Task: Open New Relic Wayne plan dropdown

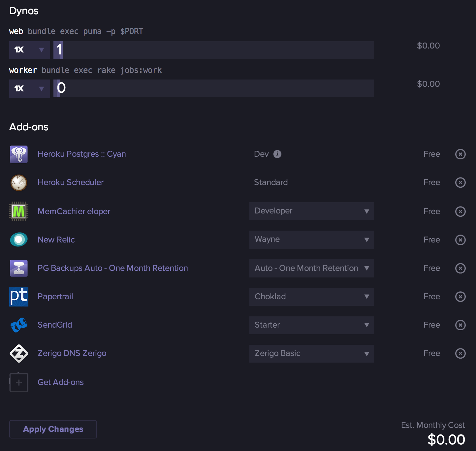Action: click(312, 240)
